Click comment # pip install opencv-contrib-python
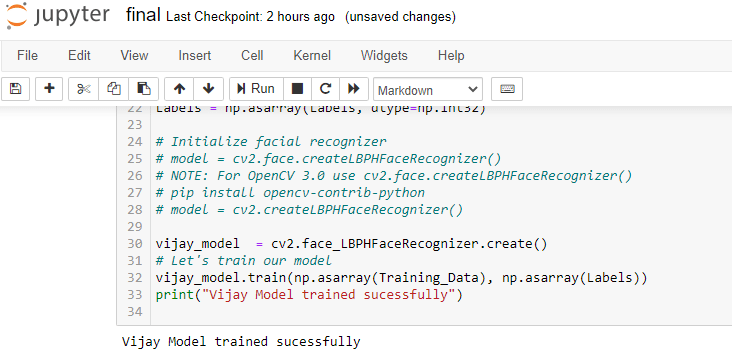732x361 pixels. (290, 192)
